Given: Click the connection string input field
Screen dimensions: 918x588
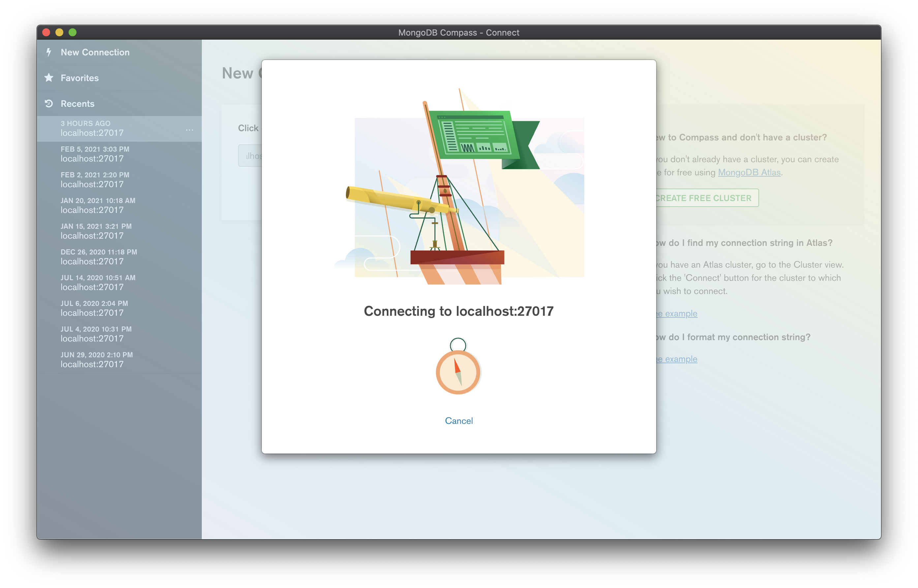Looking at the screenshot, I should click(251, 156).
